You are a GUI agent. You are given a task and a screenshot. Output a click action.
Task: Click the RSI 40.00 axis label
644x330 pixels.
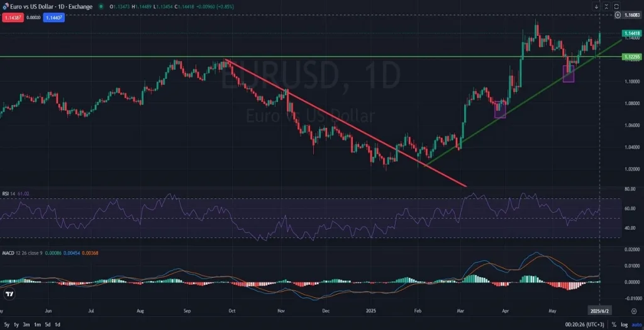[x=630, y=228]
